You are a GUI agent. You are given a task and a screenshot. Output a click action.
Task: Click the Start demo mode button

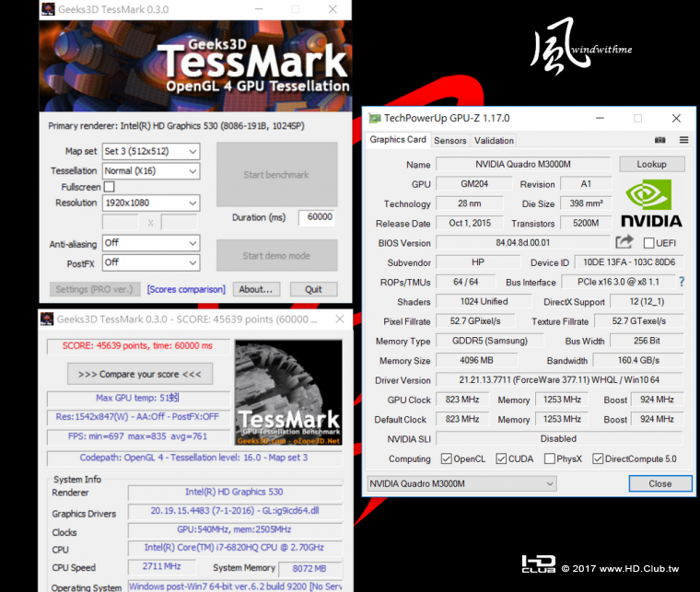tap(277, 256)
